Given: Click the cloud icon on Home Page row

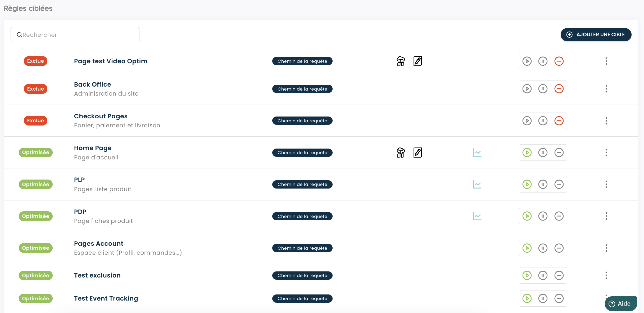Looking at the screenshot, I should coord(401,153).
